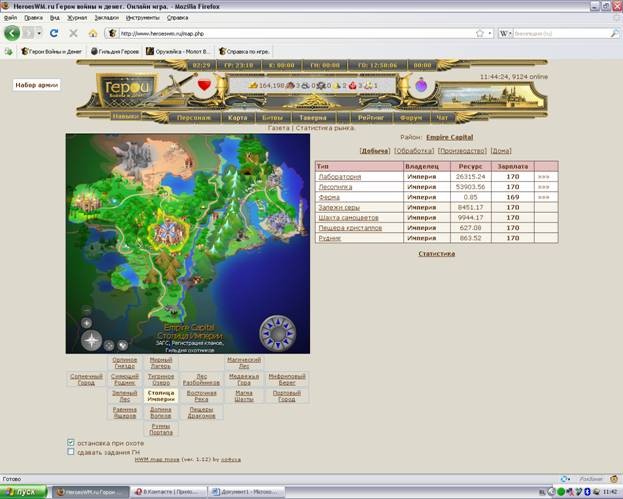
Task: Go to home page via house icon
Action: coord(93,33)
